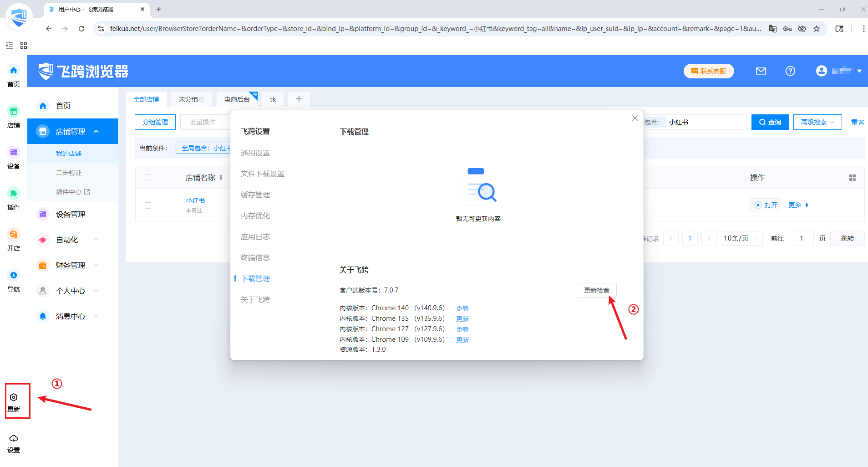Open 设置 cloud icon in sidebar
Image resolution: width=868 pixels, height=467 pixels.
pos(14,439)
